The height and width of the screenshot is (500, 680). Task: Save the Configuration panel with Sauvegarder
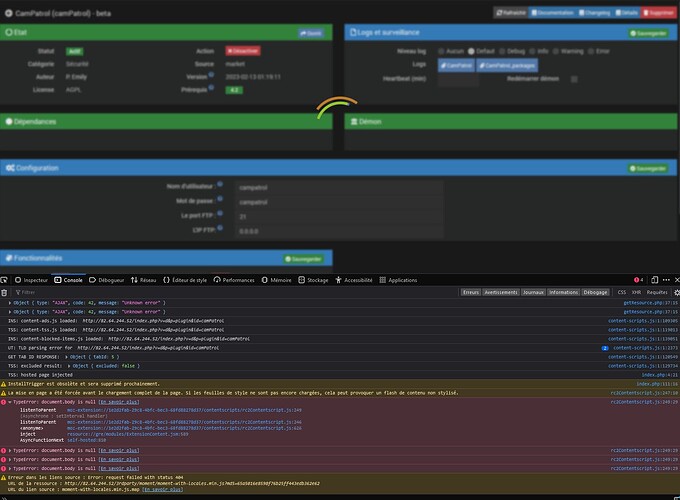(x=648, y=168)
